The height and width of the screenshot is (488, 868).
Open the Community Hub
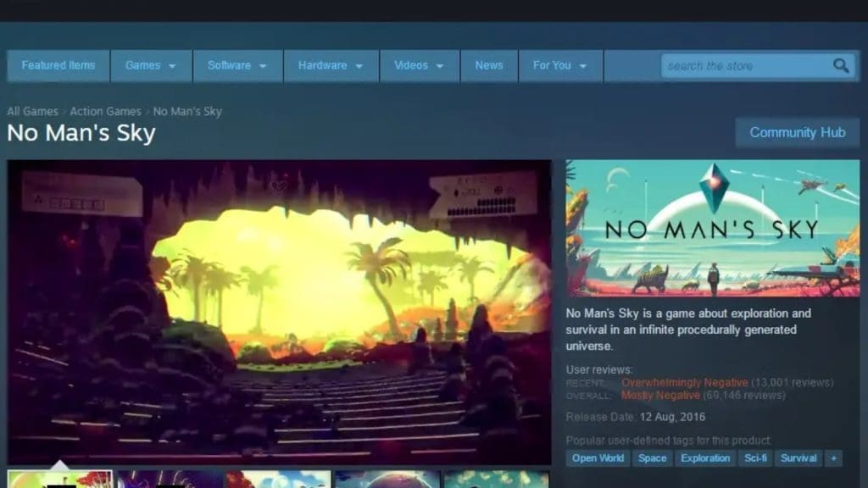pos(797,133)
